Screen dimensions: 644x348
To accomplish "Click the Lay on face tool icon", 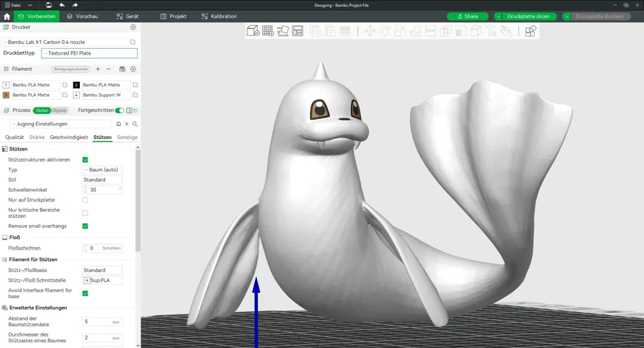I will [x=415, y=31].
